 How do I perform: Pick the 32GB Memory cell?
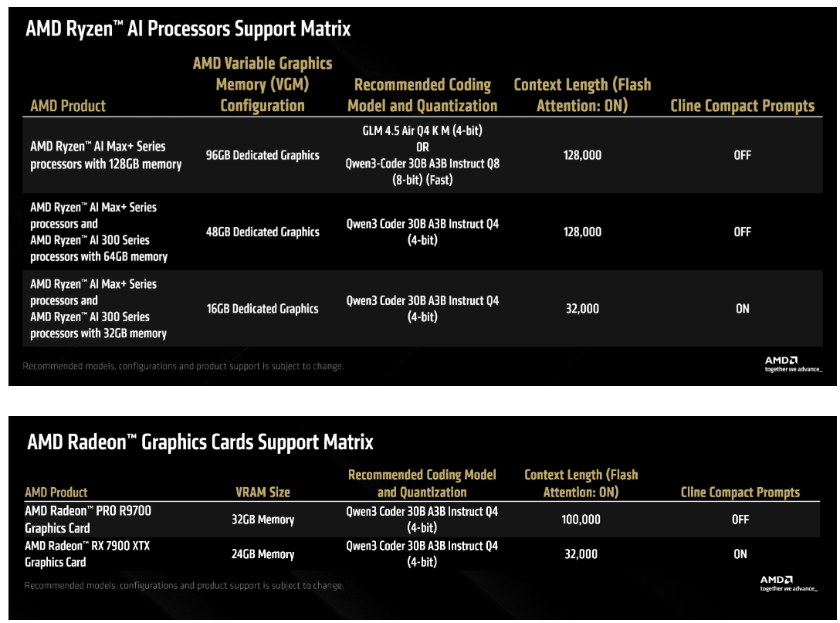pyautogui.click(x=262, y=520)
